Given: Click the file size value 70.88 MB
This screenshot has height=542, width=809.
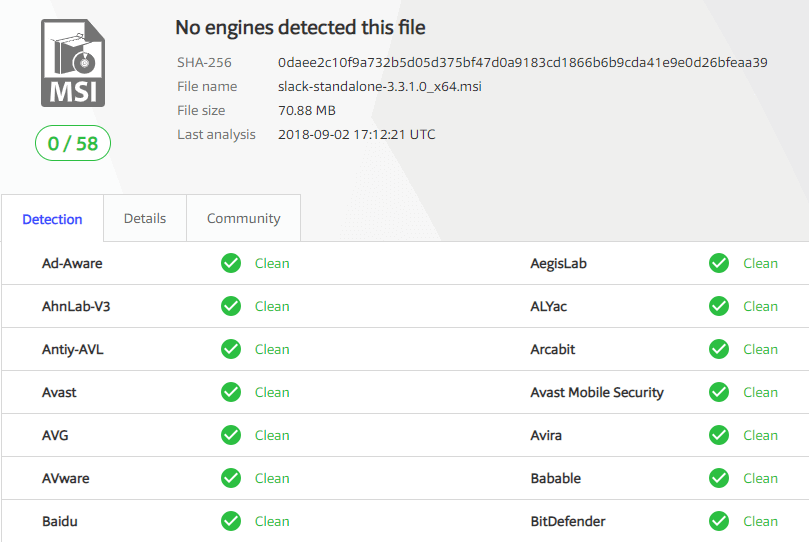Looking at the screenshot, I should 307,110.
